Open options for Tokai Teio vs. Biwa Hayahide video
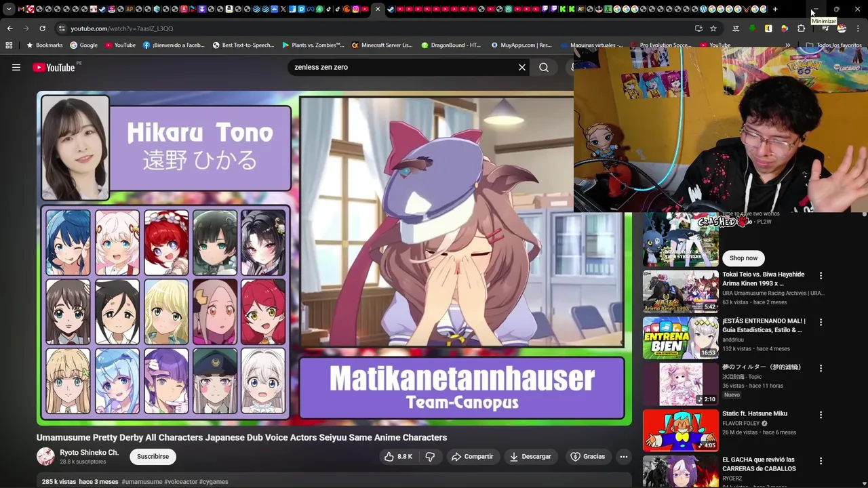 click(x=821, y=276)
